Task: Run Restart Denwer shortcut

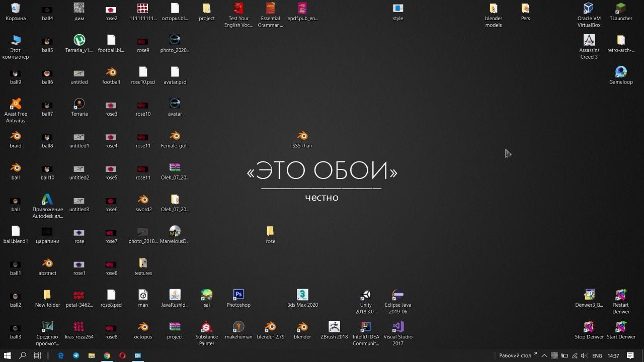Action: 621,302
